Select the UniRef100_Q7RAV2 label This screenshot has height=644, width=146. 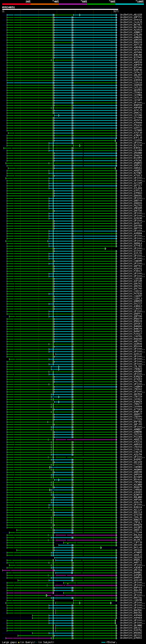click(131, 638)
